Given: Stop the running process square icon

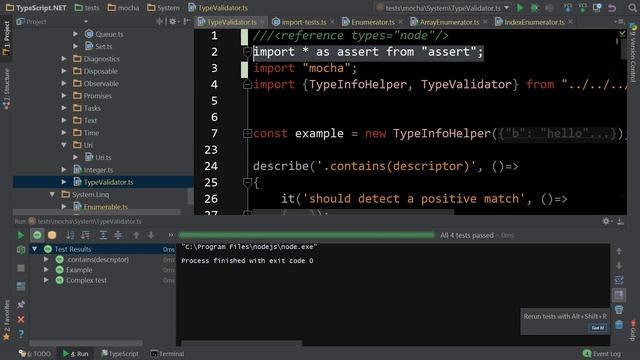Looking at the screenshot, I should click(x=21, y=268).
